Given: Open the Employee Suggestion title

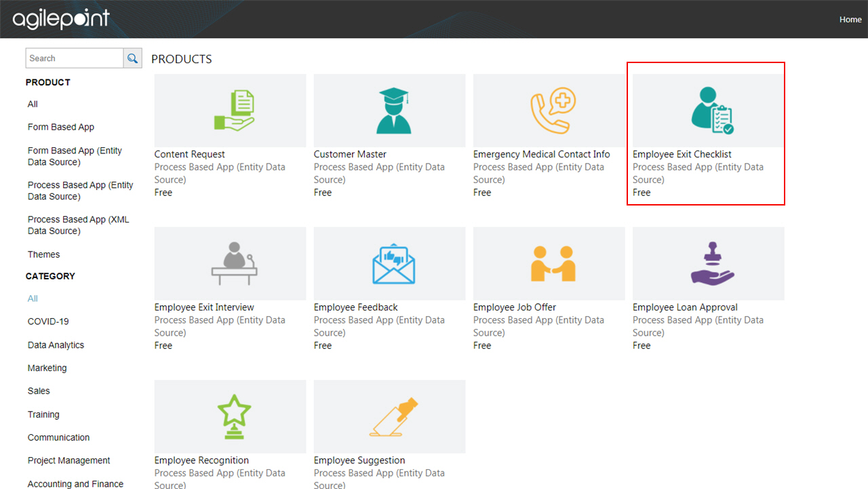Looking at the screenshot, I should coord(359,461).
